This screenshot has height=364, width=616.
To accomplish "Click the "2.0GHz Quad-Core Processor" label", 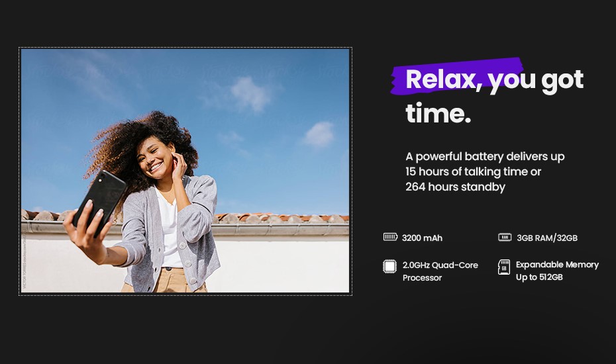I will point(440,271).
